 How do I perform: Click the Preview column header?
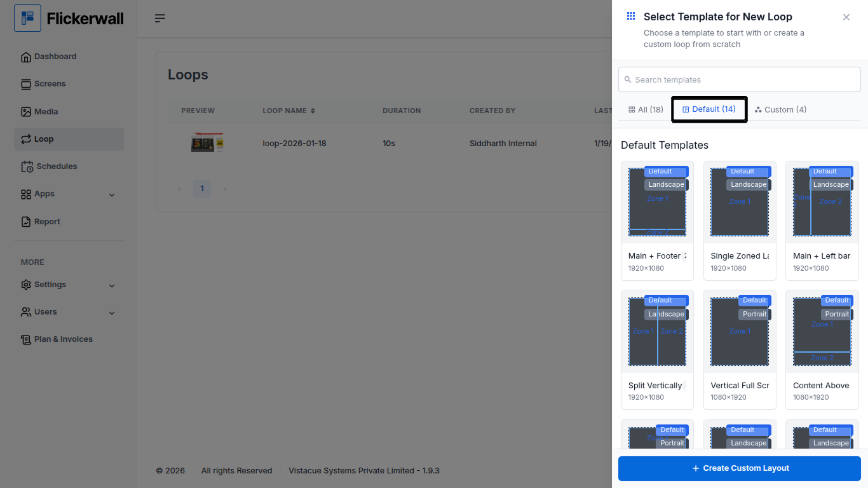(198, 111)
